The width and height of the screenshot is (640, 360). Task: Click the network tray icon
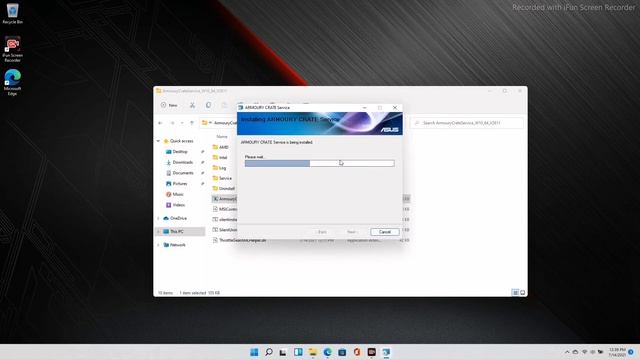(x=584, y=352)
